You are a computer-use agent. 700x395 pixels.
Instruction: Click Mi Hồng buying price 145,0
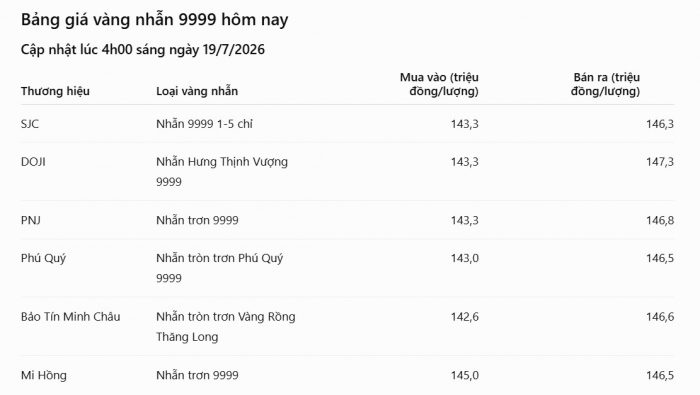coord(465,375)
